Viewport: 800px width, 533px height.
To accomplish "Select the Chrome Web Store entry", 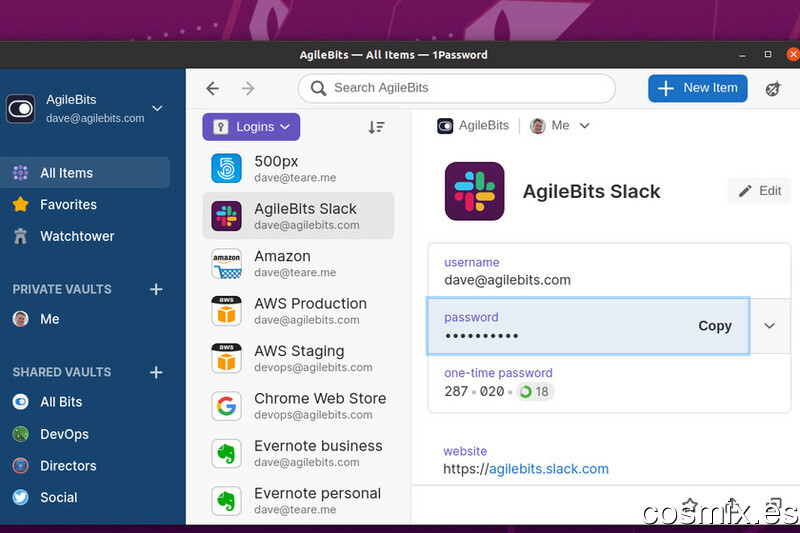I will (298, 406).
